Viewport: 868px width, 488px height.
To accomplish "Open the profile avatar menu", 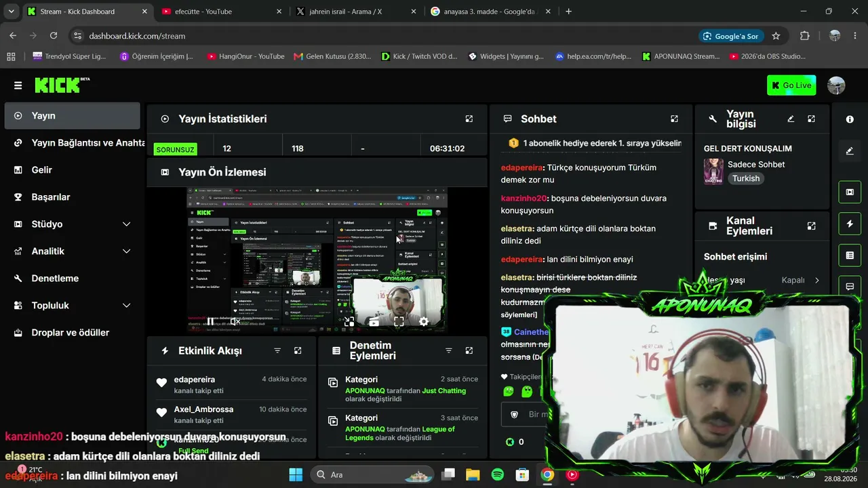I will [x=837, y=85].
